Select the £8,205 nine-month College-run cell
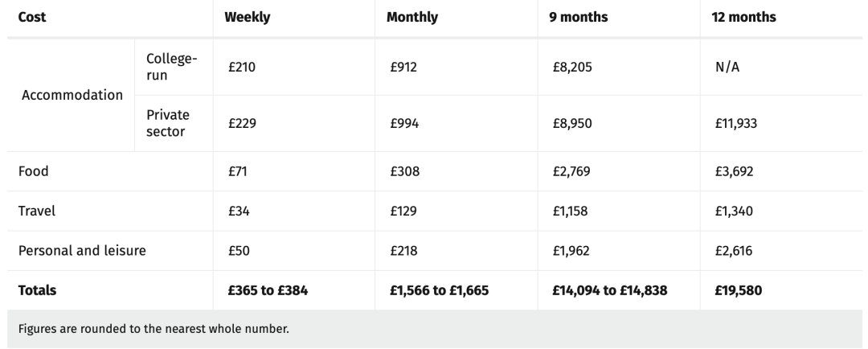This screenshot has width=868, height=349. 572,67
